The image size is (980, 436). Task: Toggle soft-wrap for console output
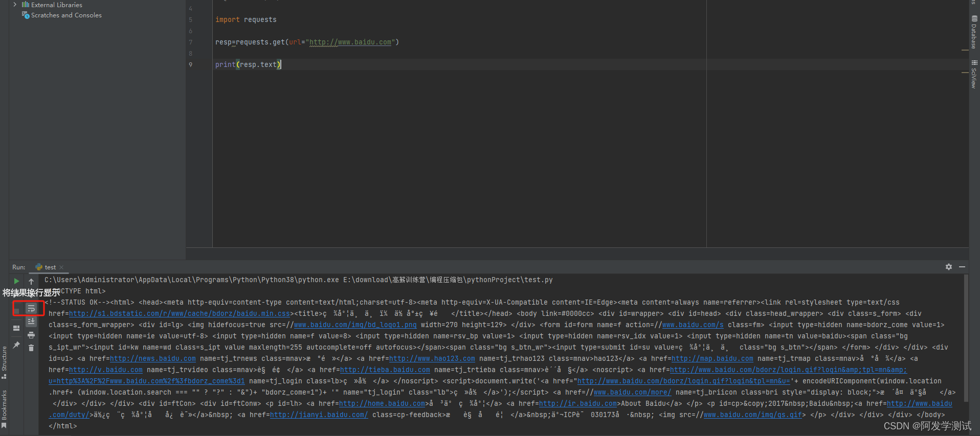click(x=31, y=309)
